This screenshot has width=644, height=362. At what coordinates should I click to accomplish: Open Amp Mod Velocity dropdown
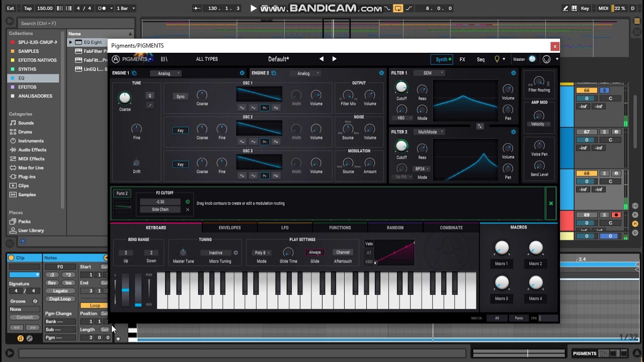pyautogui.click(x=539, y=124)
